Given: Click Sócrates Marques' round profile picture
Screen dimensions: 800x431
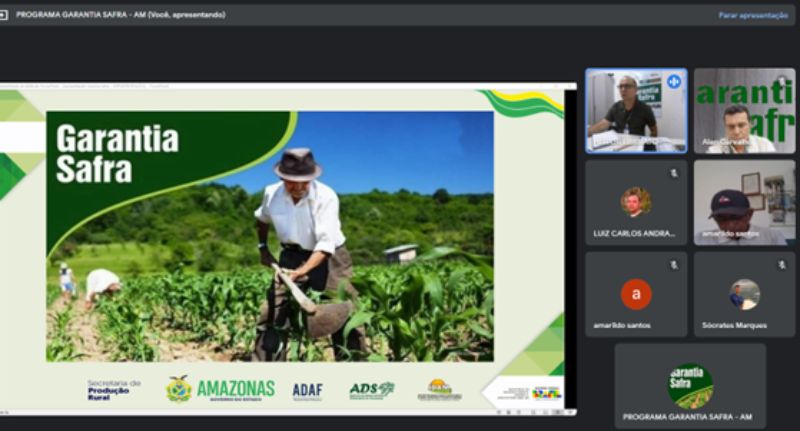Looking at the screenshot, I should [744, 294].
